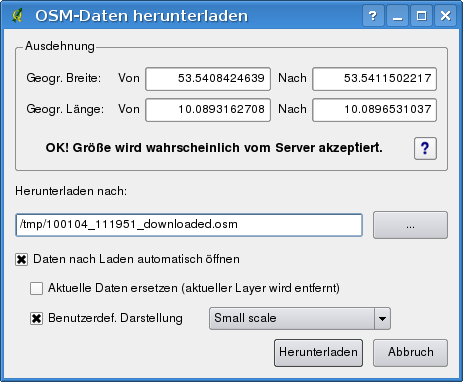This screenshot has width=463, height=382.
Task: Open the Small scale rendering dropdown
Action: (300, 318)
